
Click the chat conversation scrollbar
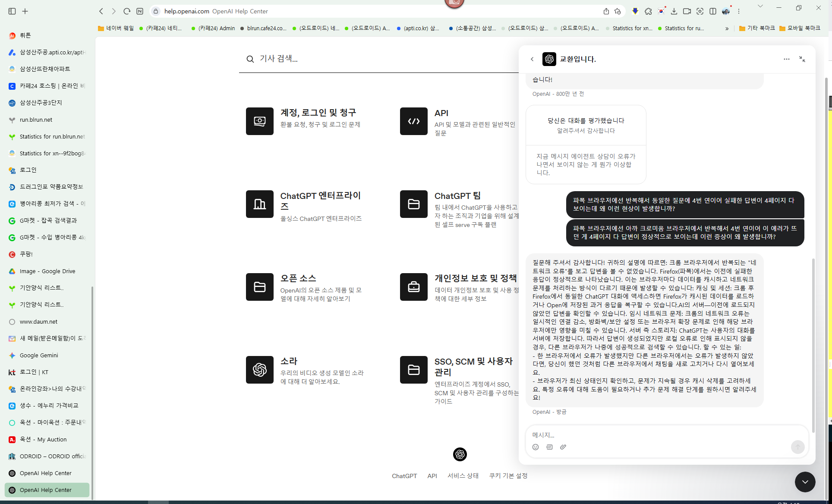coord(813,345)
